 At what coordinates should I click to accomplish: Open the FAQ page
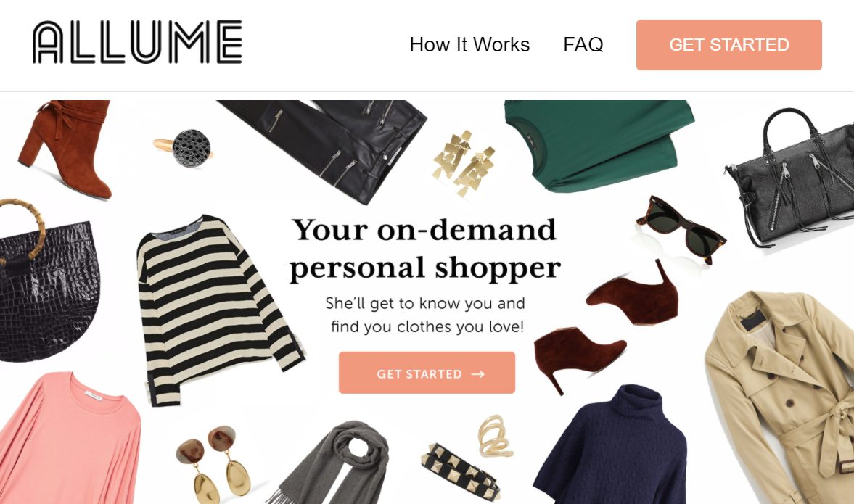click(x=583, y=45)
